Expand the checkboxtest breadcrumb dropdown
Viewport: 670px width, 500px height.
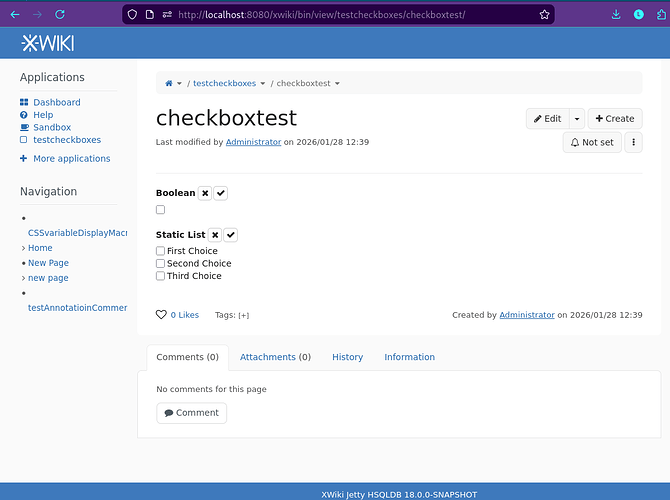[x=337, y=84]
